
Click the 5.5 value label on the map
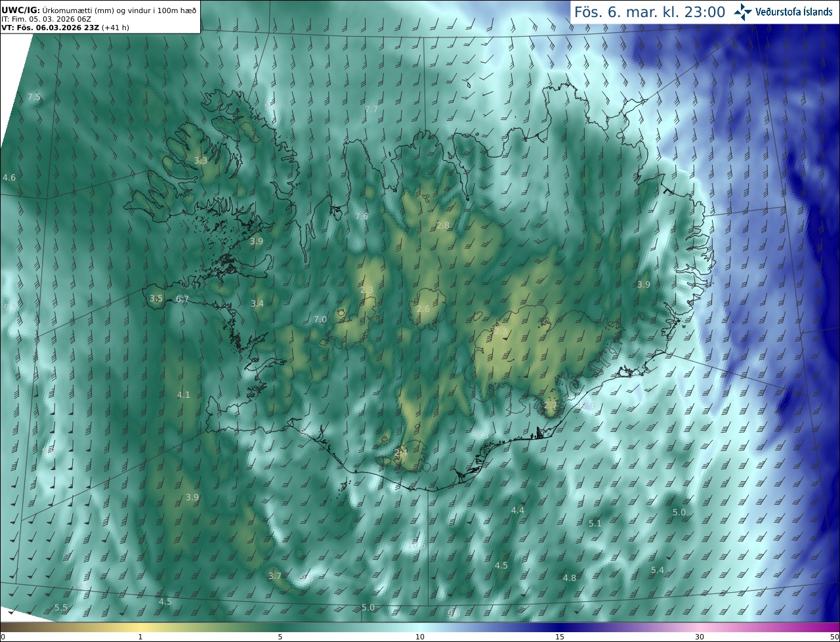point(61,607)
